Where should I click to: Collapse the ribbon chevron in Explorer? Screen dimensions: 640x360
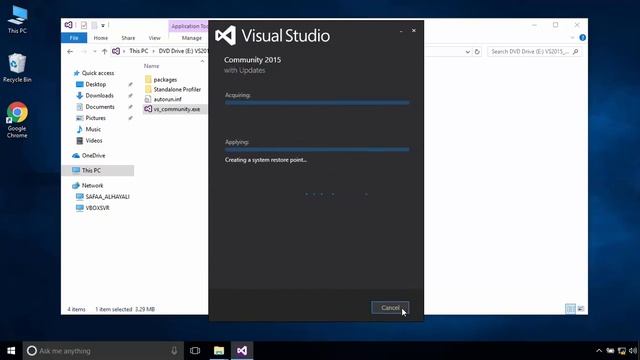tap(572, 38)
